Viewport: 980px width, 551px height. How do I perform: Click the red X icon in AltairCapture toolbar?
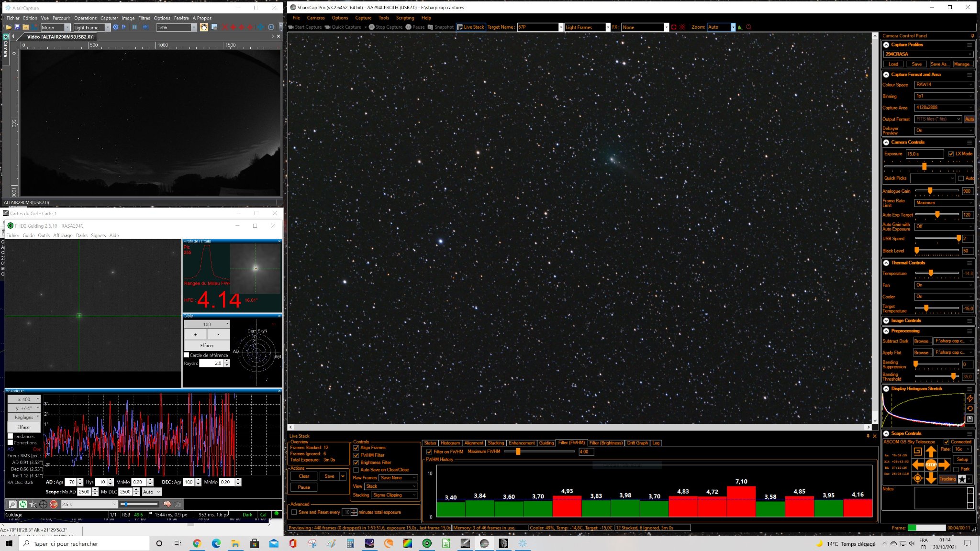224,27
